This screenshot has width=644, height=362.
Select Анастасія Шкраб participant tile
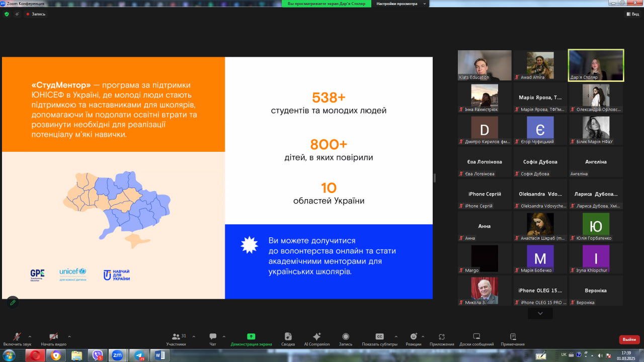540,226
